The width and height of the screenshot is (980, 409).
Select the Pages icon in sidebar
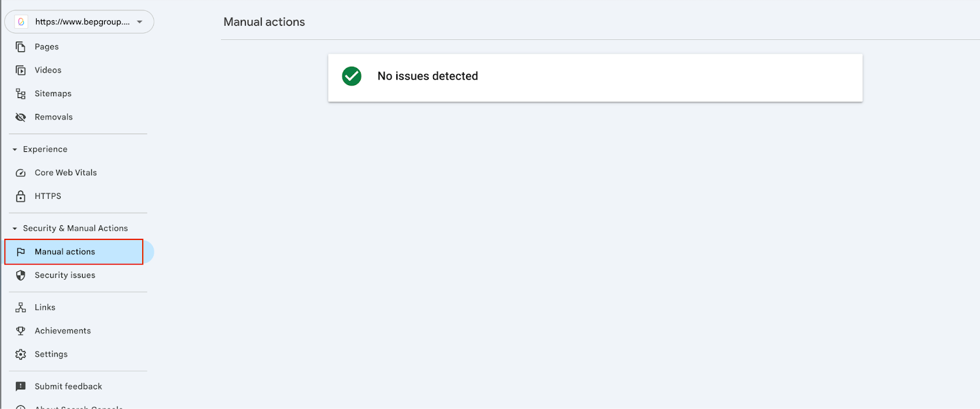[20, 46]
